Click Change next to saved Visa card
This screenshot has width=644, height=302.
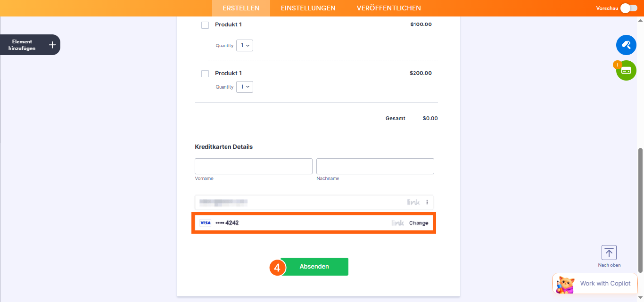pos(419,223)
